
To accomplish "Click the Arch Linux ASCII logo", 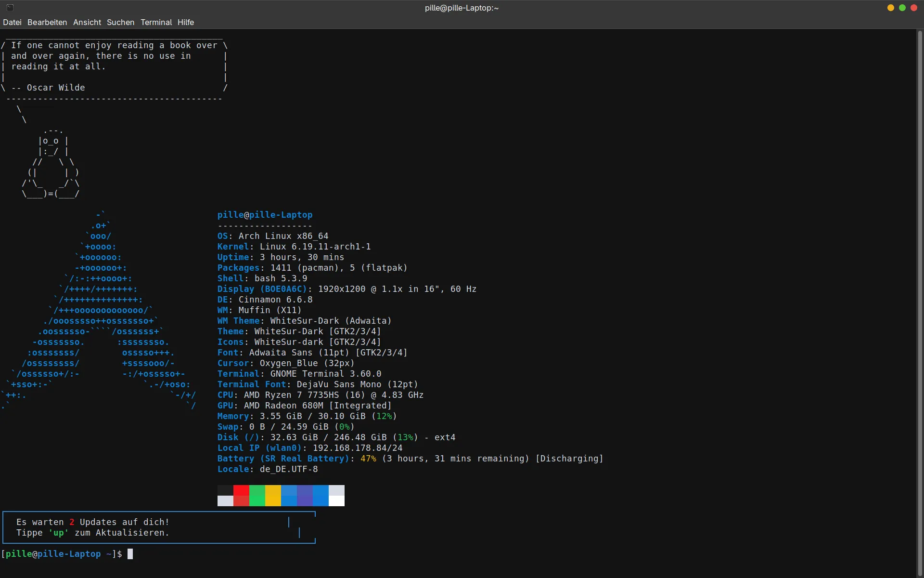I will 101,311.
